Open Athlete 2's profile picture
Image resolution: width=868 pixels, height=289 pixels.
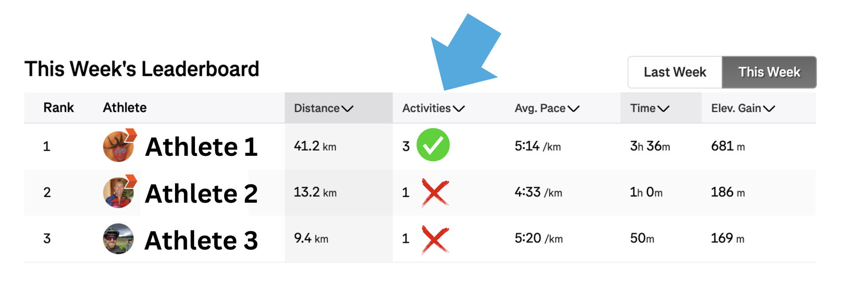pyautogui.click(x=118, y=192)
